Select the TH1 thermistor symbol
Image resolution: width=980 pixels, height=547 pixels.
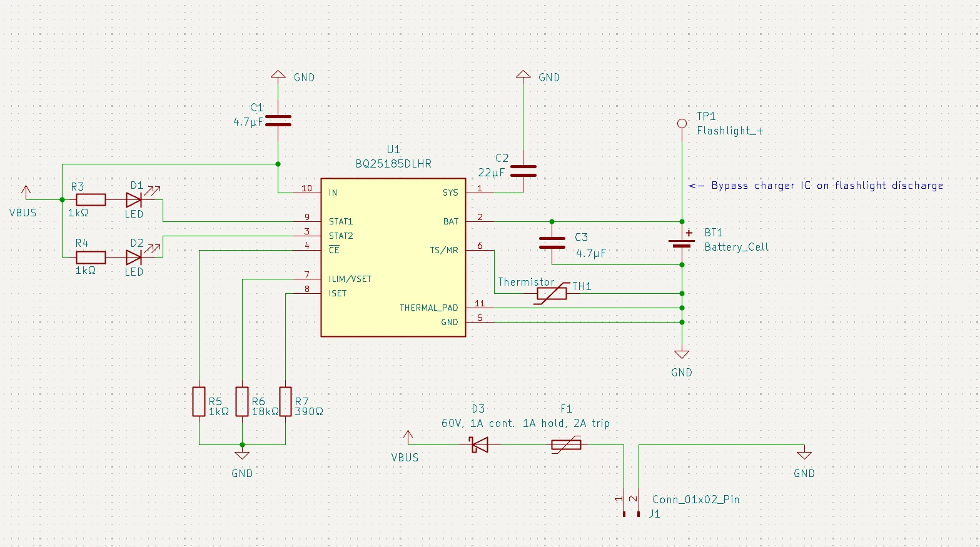click(x=552, y=293)
